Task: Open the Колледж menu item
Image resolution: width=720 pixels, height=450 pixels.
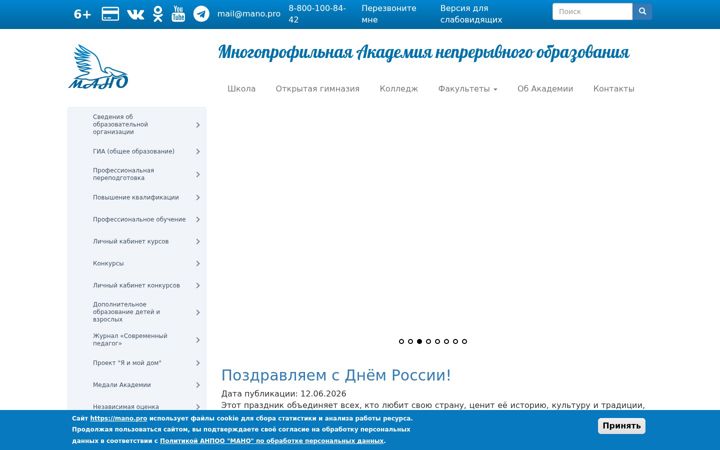Action: pos(399,89)
